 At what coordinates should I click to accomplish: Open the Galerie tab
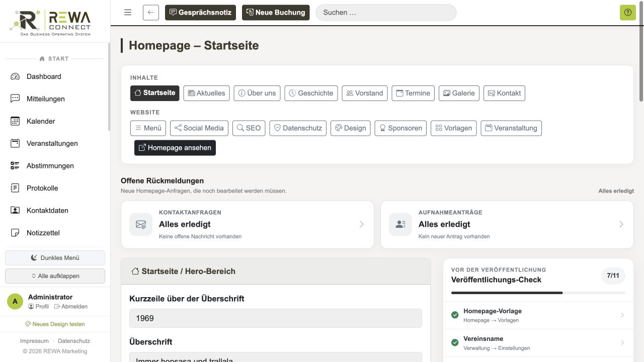pyautogui.click(x=459, y=93)
